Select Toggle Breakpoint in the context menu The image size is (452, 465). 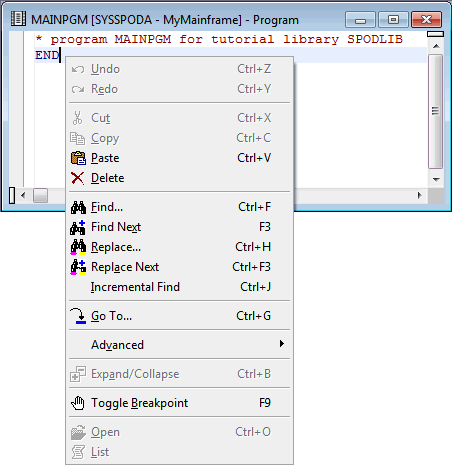(x=180, y=403)
